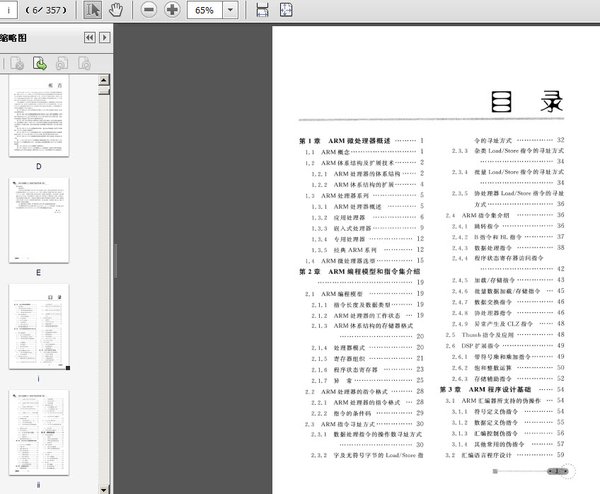The image size is (600, 494).
Task: Activate the text select cursor tool
Action: point(92,10)
